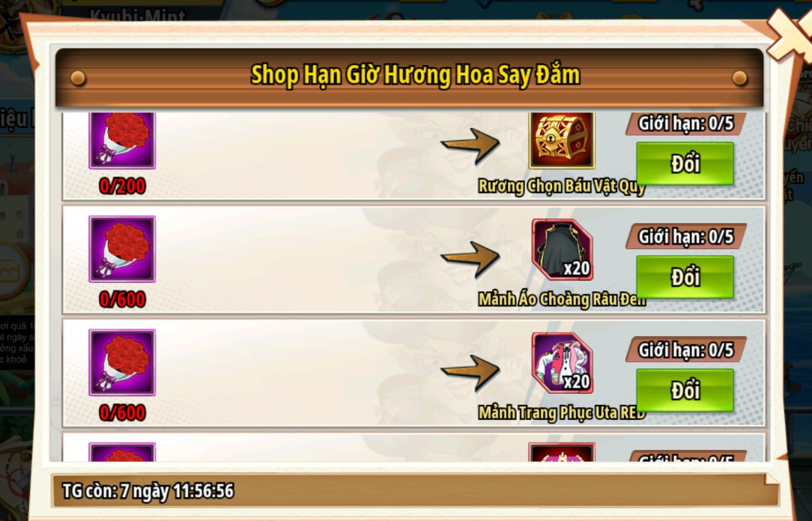Click the arrow in the Blackbeard cloak fragment row
Viewport: 812px width, 521px height.
(470, 259)
